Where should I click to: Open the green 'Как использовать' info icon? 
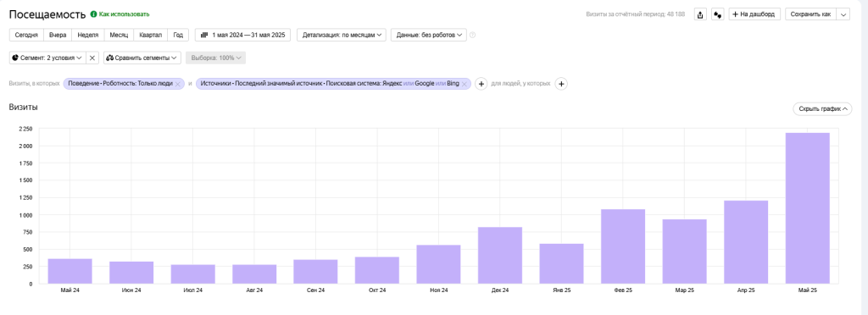[x=93, y=14]
